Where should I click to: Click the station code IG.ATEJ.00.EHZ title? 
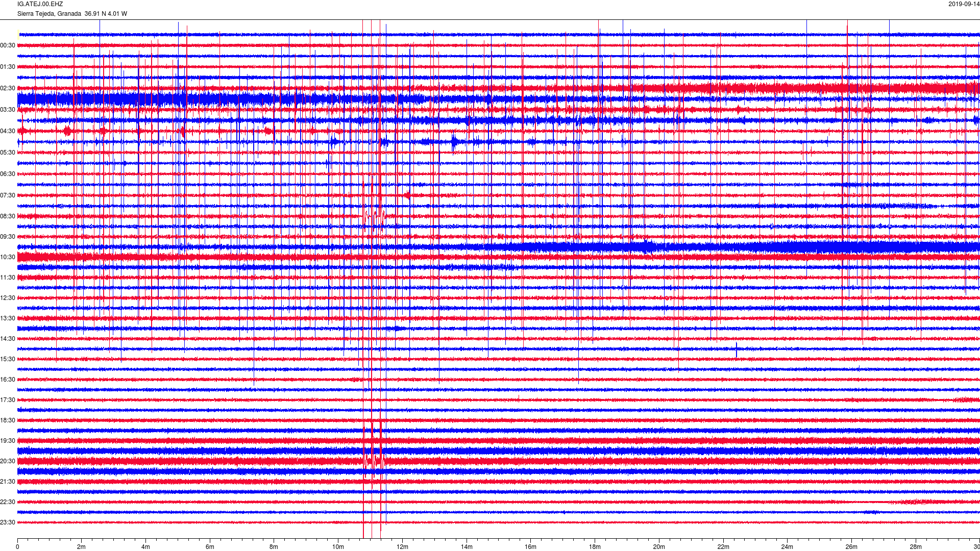click(x=40, y=4)
